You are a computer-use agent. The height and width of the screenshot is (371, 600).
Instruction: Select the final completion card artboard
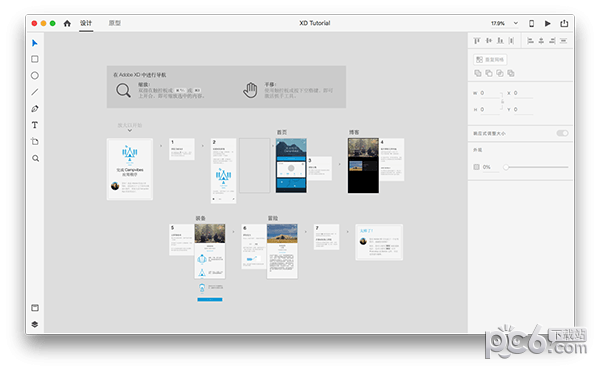coord(379,242)
